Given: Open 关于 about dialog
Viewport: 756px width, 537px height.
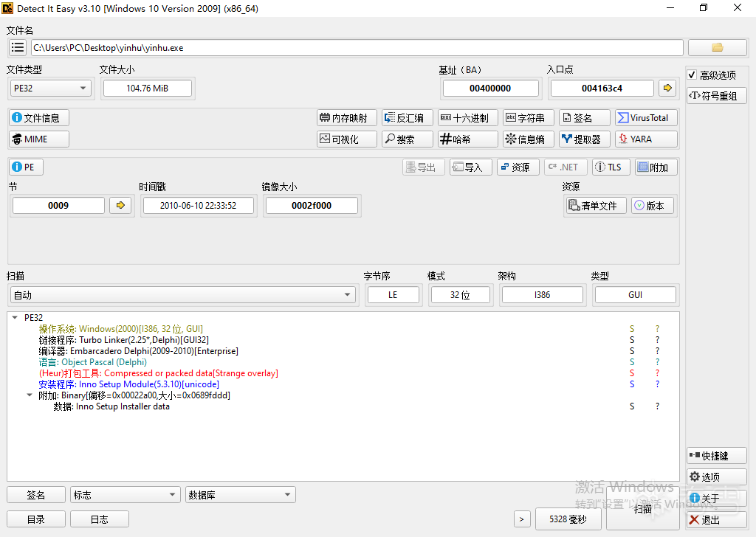Looking at the screenshot, I should click(717, 498).
